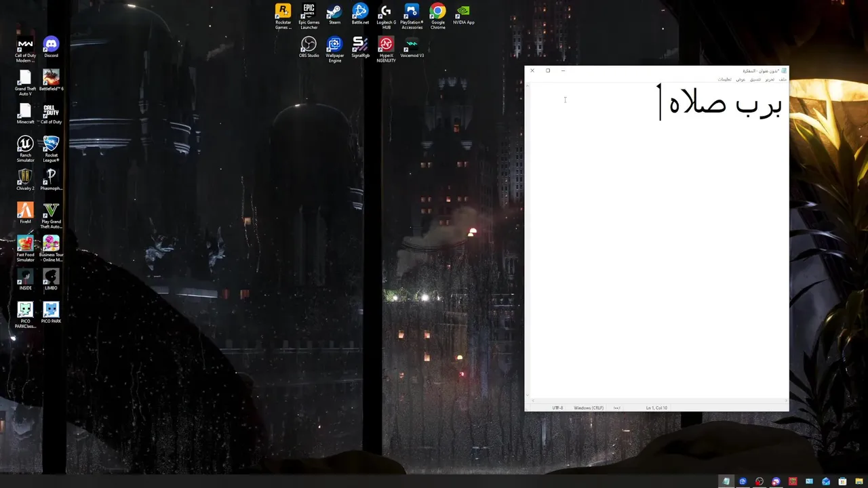Select the Play Grand Theft Auto shortcut

click(x=51, y=216)
